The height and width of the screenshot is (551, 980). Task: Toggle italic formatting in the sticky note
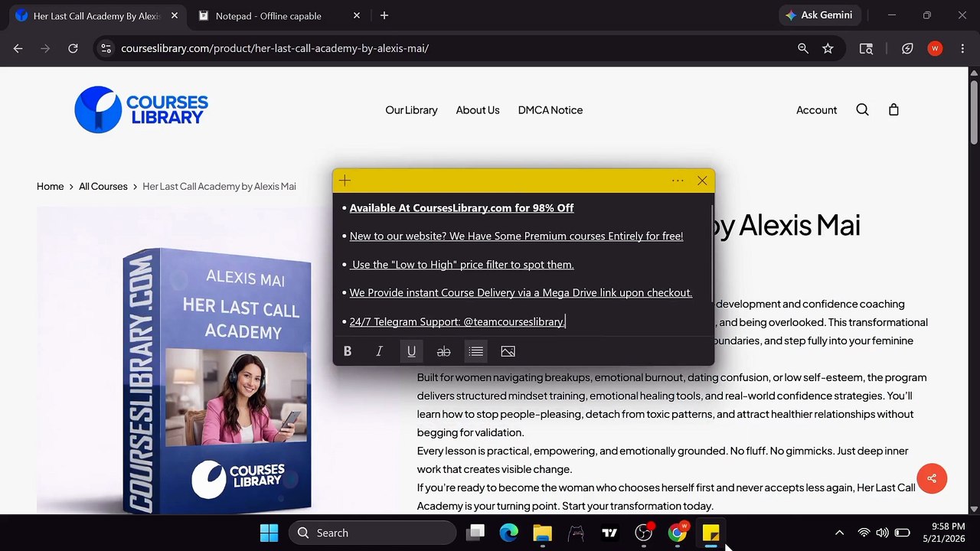379,351
